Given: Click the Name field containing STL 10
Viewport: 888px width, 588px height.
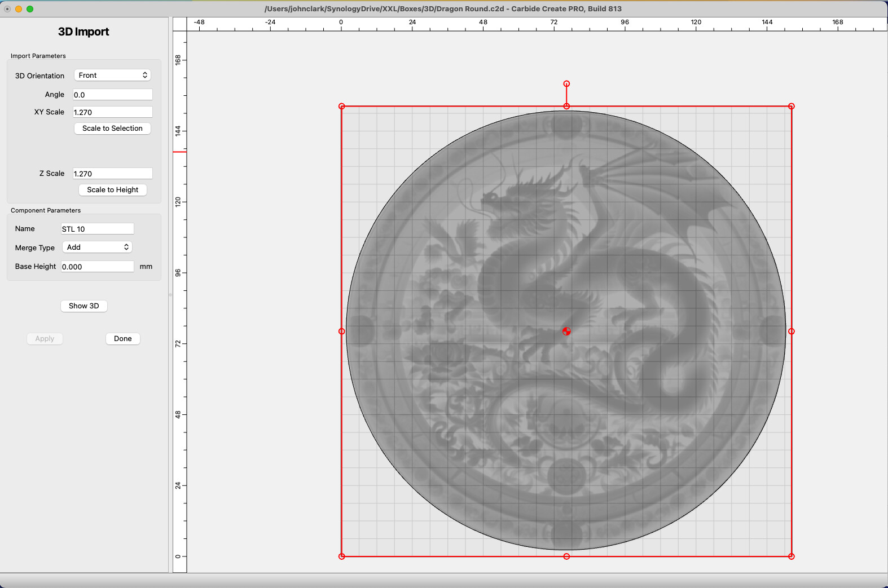Looking at the screenshot, I should [98, 229].
